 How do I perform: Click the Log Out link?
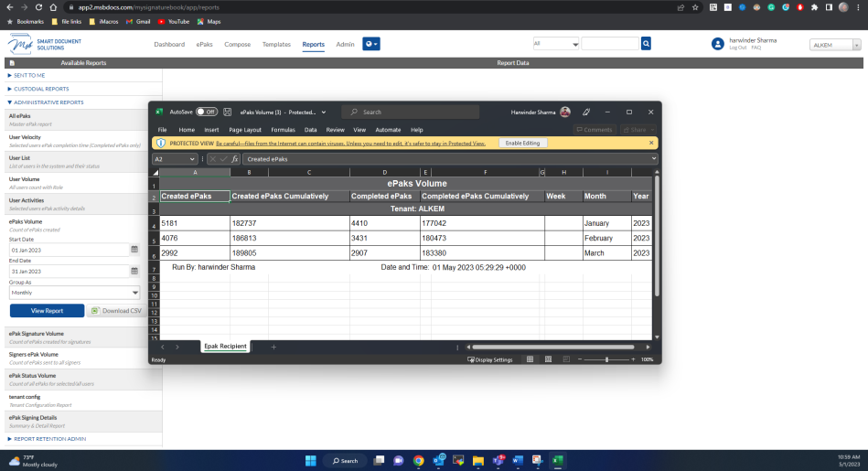point(737,48)
